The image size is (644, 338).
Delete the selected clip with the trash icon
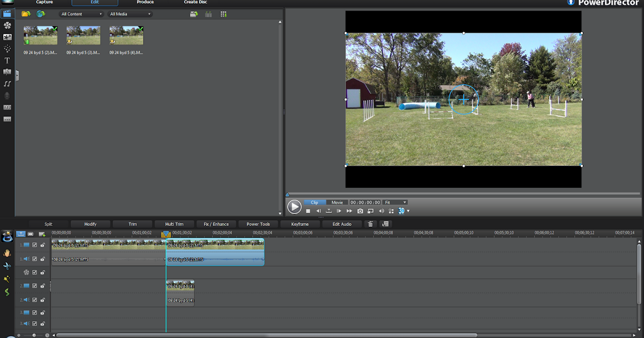coord(370,224)
